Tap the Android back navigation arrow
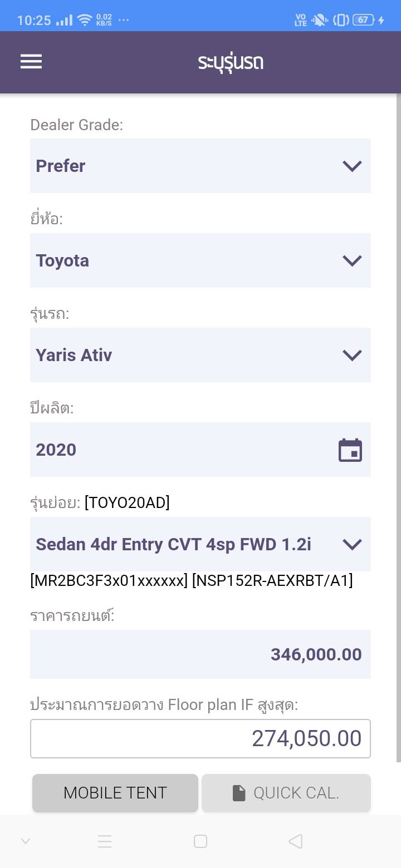Screen dimensions: 401x868 pyautogui.click(x=296, y=841)
